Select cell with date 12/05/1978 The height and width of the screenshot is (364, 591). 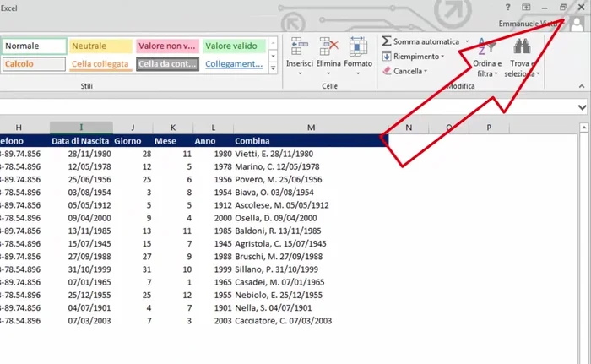[81, 166]
